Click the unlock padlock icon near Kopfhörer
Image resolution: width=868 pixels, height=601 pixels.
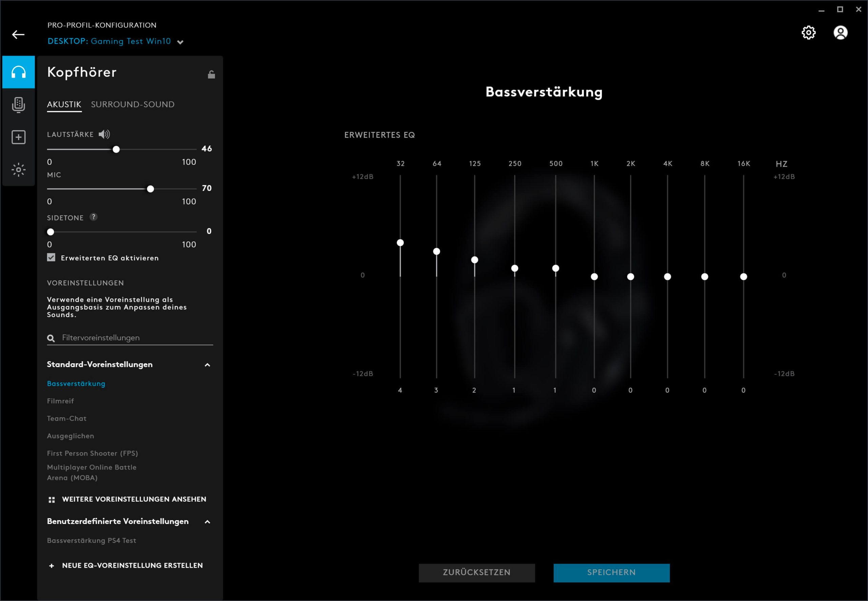[211, 75]
